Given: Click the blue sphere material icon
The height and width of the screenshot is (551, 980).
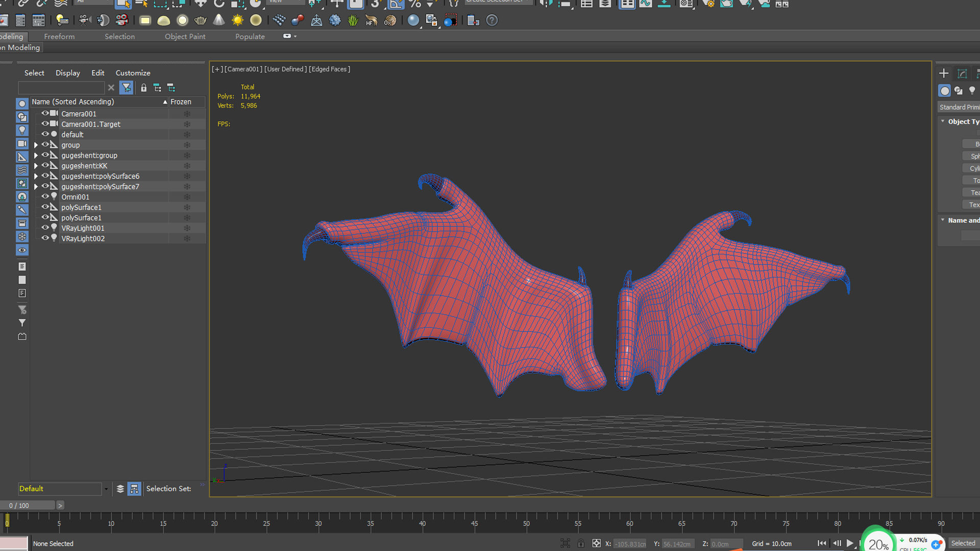Looking at the screenshot, I should 413,20.
